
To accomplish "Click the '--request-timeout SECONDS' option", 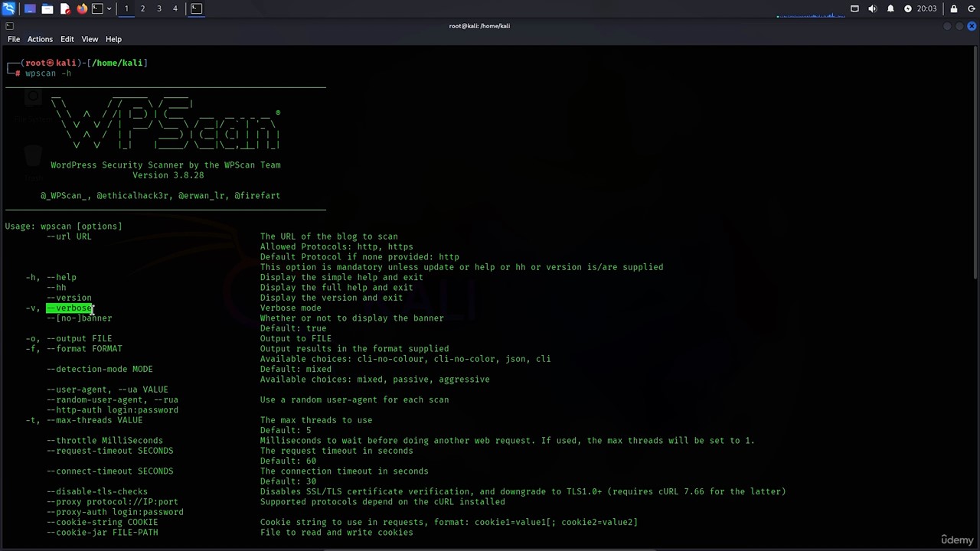I will tap(109, 451).
